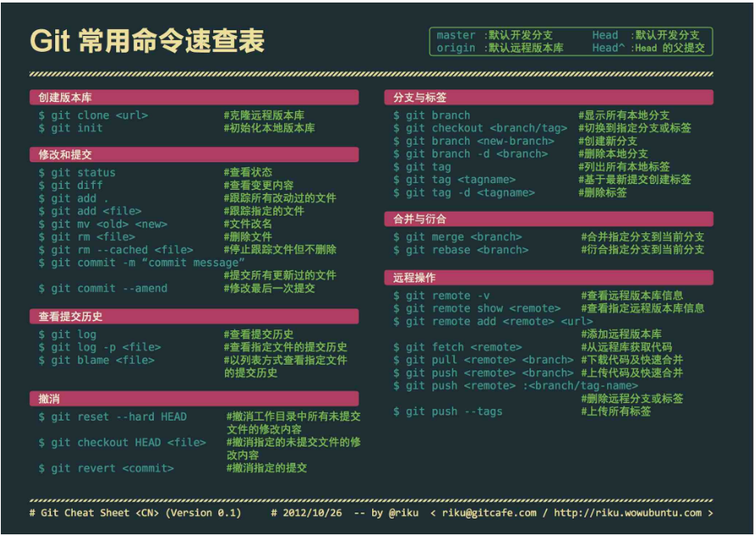Viewport: 756px width, 536px height.
Task: Click the 'git init' command line
Action: click(70, 128)
